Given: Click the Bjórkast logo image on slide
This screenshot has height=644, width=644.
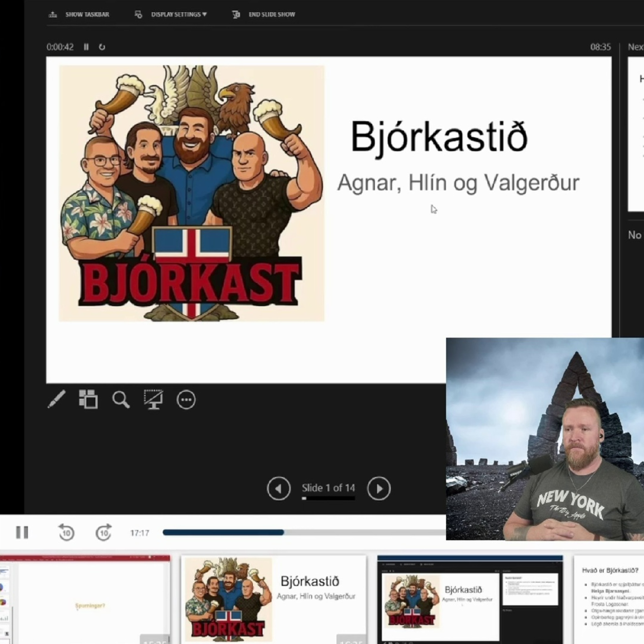Looking at the screenshot, I should click(x=192, y=193).
